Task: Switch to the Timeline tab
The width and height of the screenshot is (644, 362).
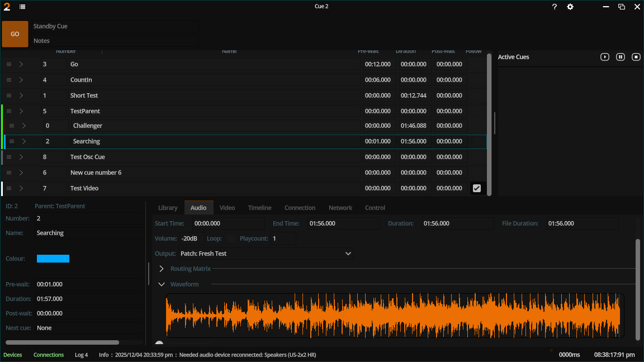Action: click(259, 208)
